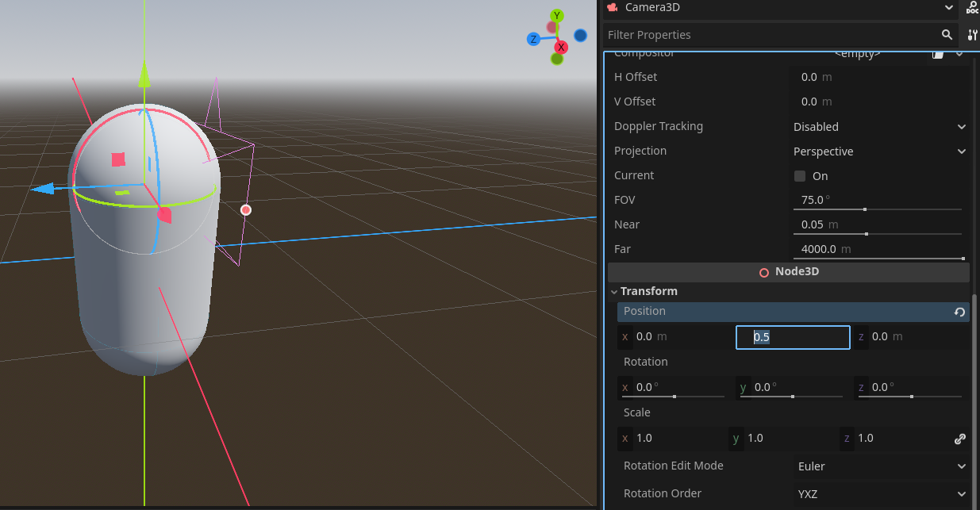The image size is (980, 510).
Task: Open the Camera3D node selector at the top
Action: [778, 8]
